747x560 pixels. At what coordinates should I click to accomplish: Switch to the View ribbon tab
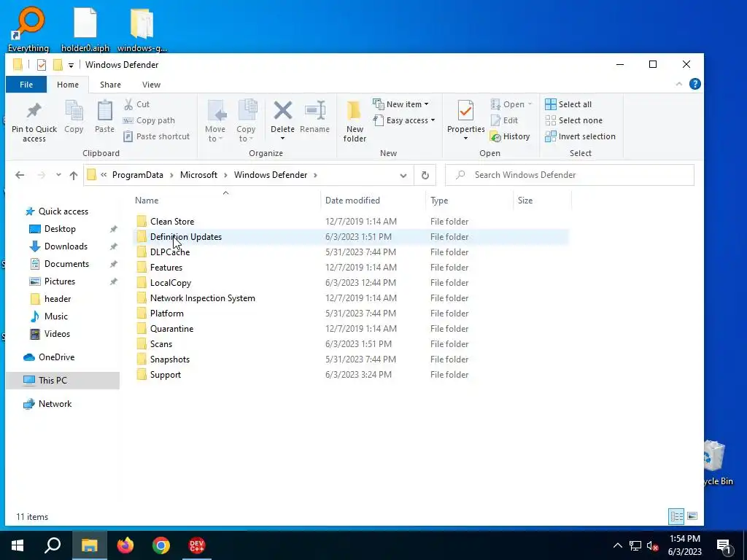point(151,85)
